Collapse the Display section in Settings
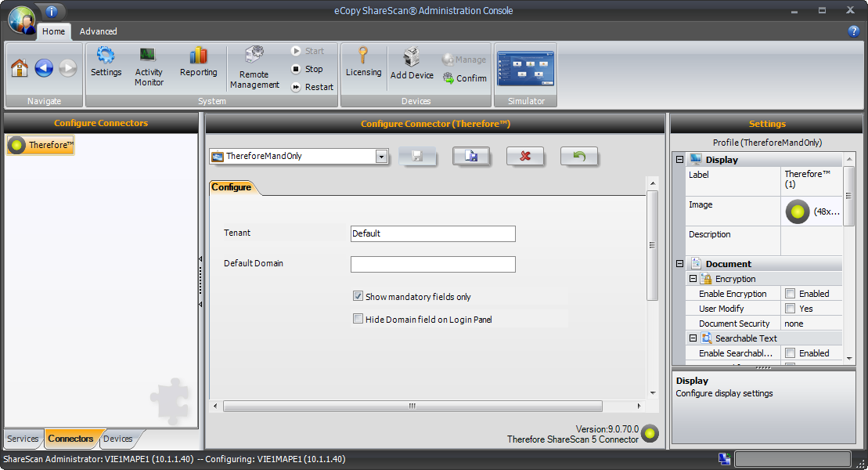This screenshot has height=470, width=868. [x=679, y=160]
